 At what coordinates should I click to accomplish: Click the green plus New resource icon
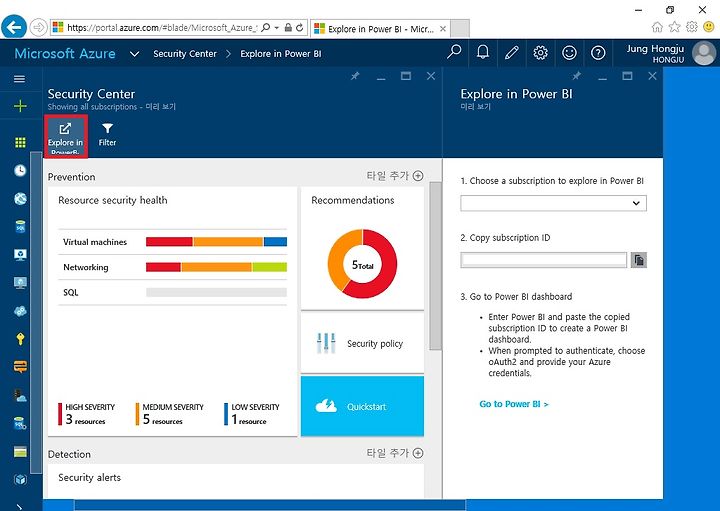[x=20, y=106]
